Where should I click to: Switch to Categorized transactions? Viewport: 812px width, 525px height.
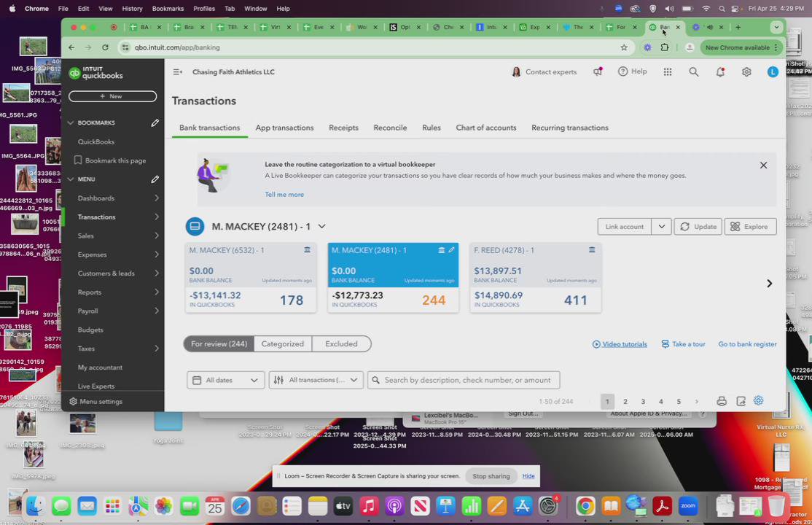(283, 344)
